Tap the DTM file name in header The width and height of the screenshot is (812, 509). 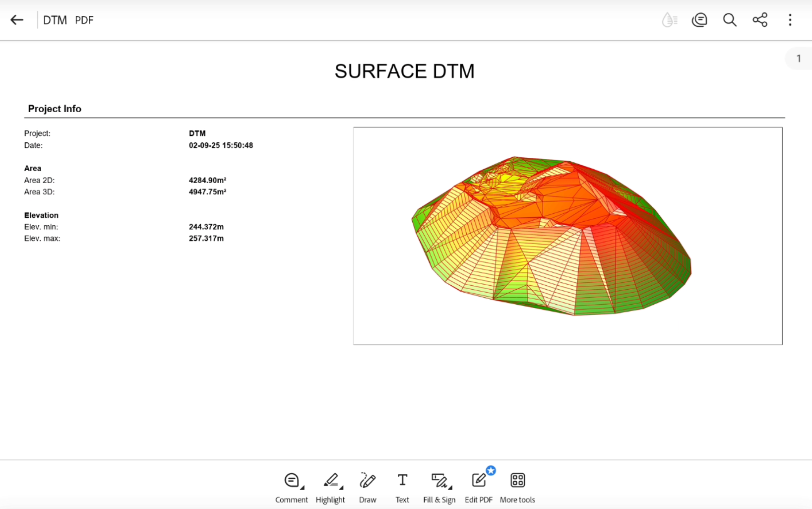[55, 20]
